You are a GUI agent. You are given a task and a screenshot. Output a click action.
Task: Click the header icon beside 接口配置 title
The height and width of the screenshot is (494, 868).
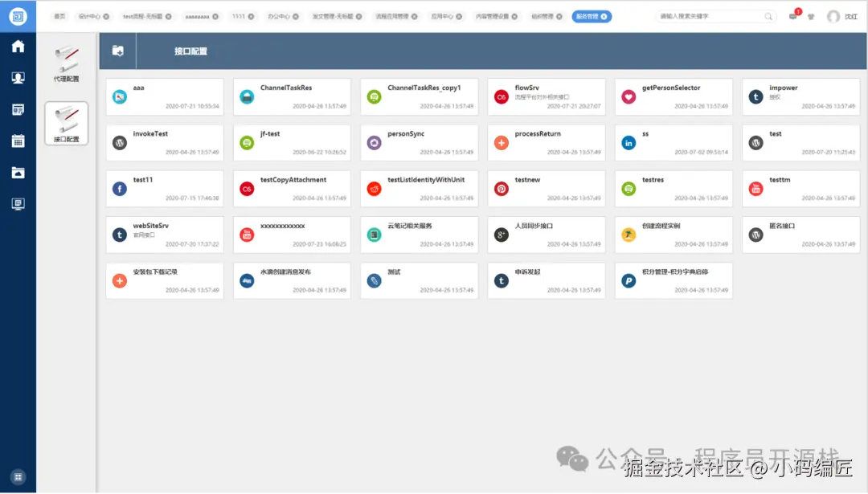[x=117, y=51]
